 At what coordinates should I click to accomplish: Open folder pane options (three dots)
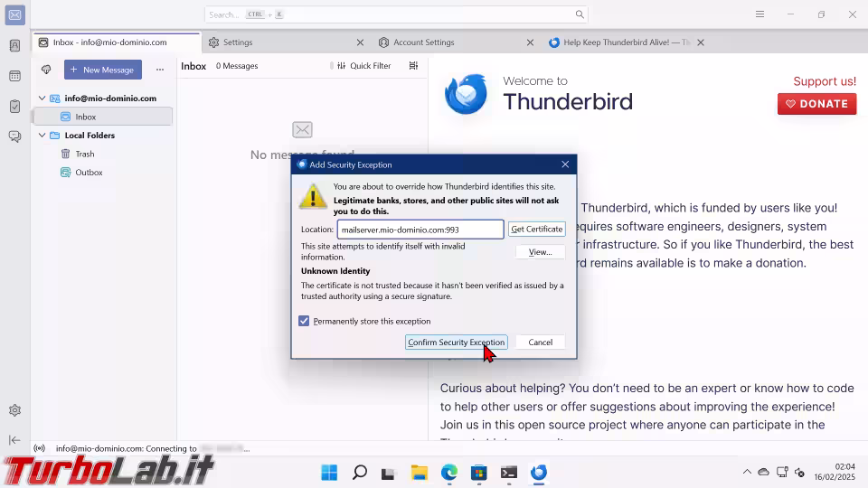pyautogui.click(x=160, y=70)
